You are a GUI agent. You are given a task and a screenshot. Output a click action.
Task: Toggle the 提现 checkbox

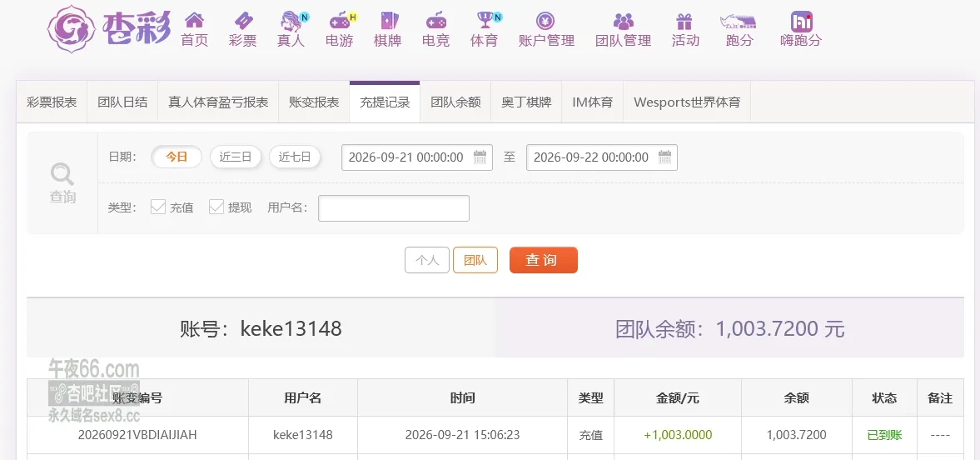tap(216, 207)
